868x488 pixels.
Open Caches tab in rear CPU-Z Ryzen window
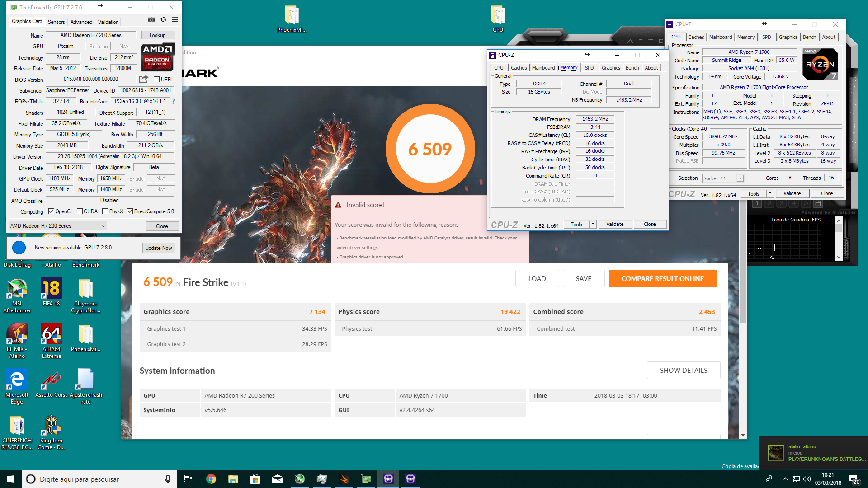click(696, 37)
